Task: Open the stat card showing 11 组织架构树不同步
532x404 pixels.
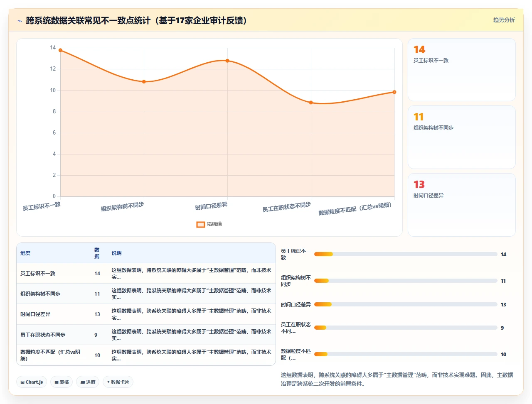Action: pyautogui.click(x=462, y=137)
